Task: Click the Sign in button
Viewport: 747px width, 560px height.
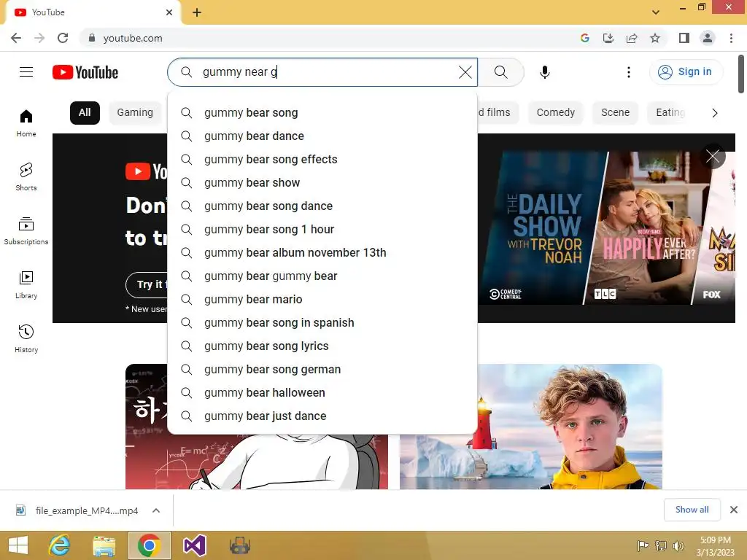Action: 686,72
